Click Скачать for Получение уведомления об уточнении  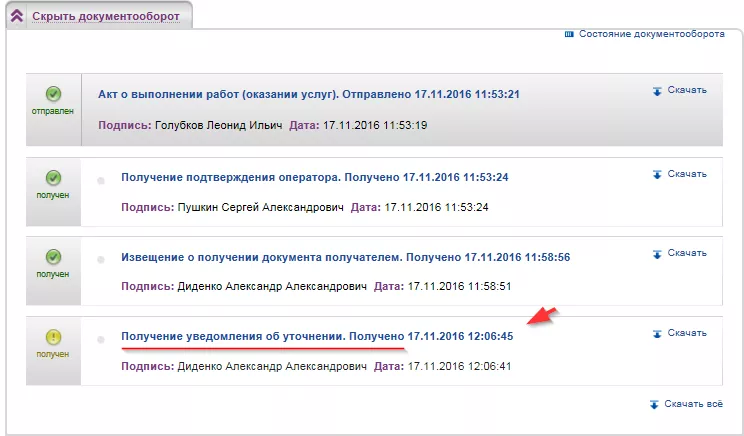tap(687, 333)
